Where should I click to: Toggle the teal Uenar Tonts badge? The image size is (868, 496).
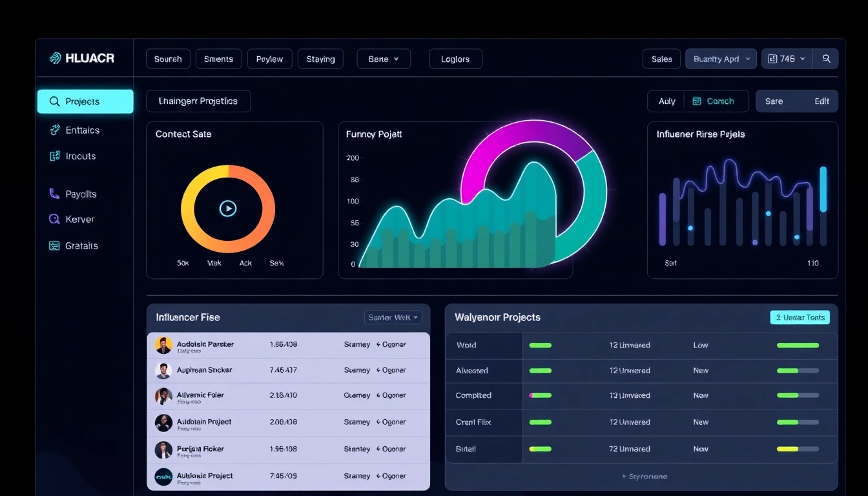800,317
